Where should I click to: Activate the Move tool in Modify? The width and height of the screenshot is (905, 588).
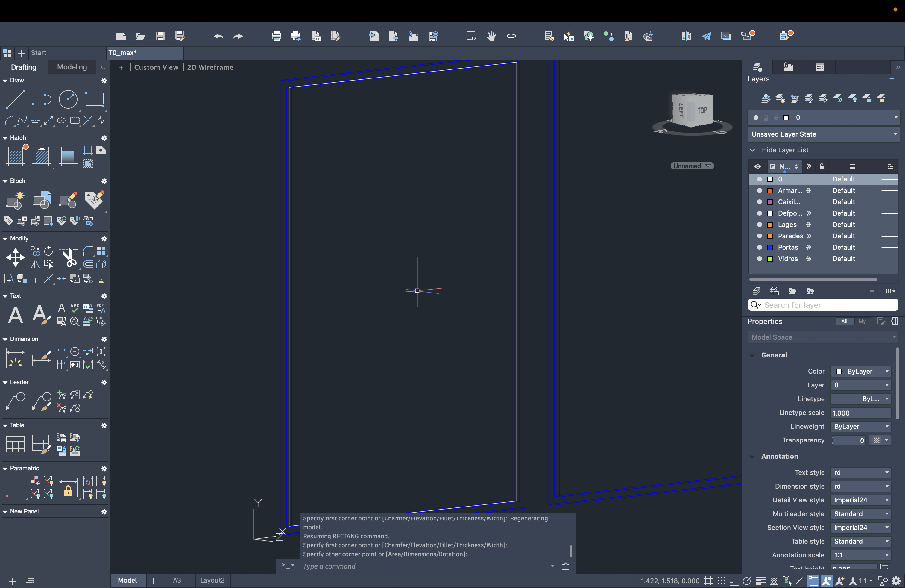(15, 257)
